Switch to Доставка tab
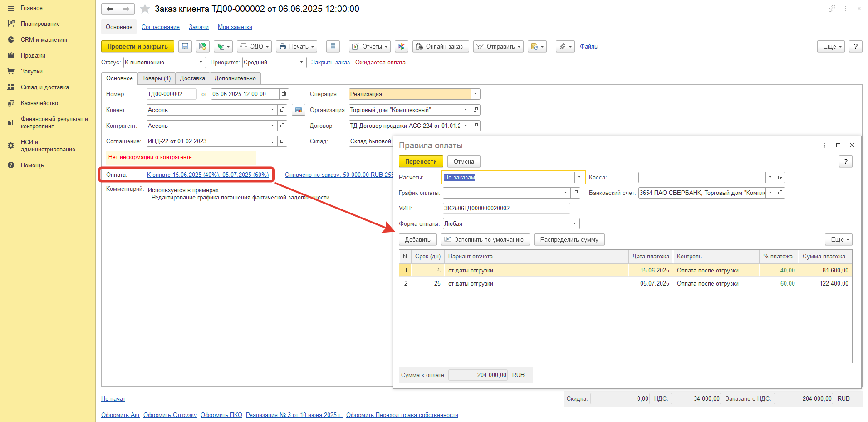 [192, 78]
